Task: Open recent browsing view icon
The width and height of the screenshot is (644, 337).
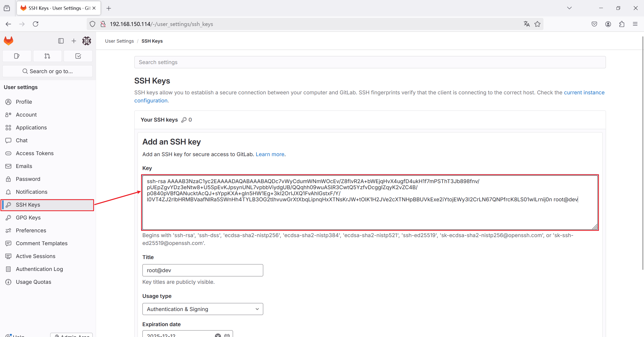Action: pos(7,8)
